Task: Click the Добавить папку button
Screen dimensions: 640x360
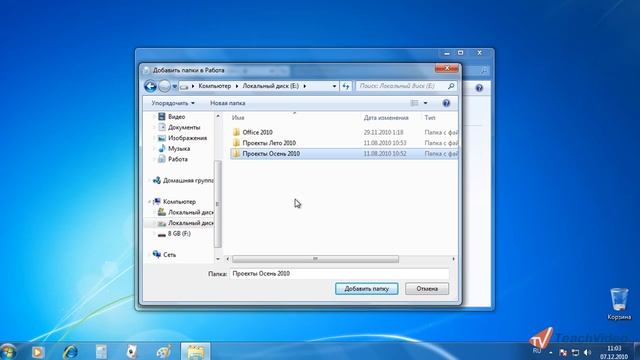Action: 367,289
